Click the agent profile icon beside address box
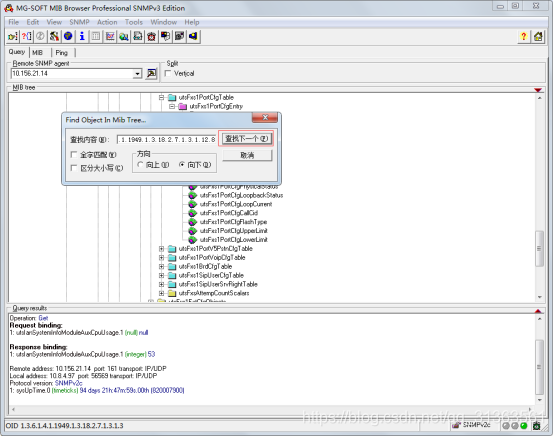 [x=151, y=73]
